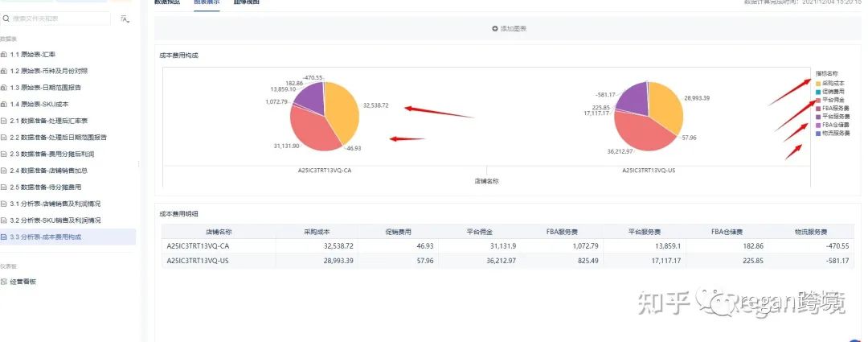The height and width of the screenshot is (342, 868).
Task: Switch to the 血缘视图 tab
Action: [247, 2]
